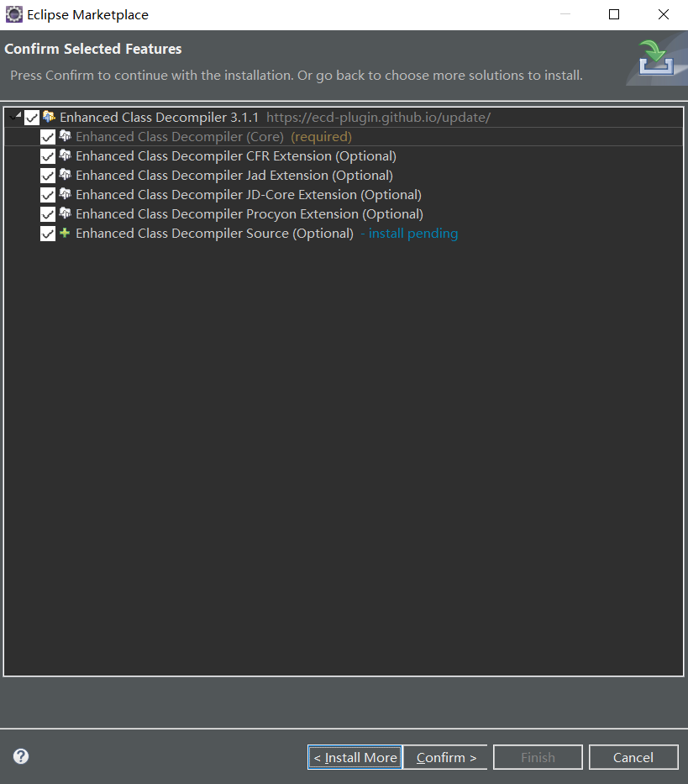Click the install wizard banner icon
This screenshot has width=688, height=784.
(x=656, y=58)
